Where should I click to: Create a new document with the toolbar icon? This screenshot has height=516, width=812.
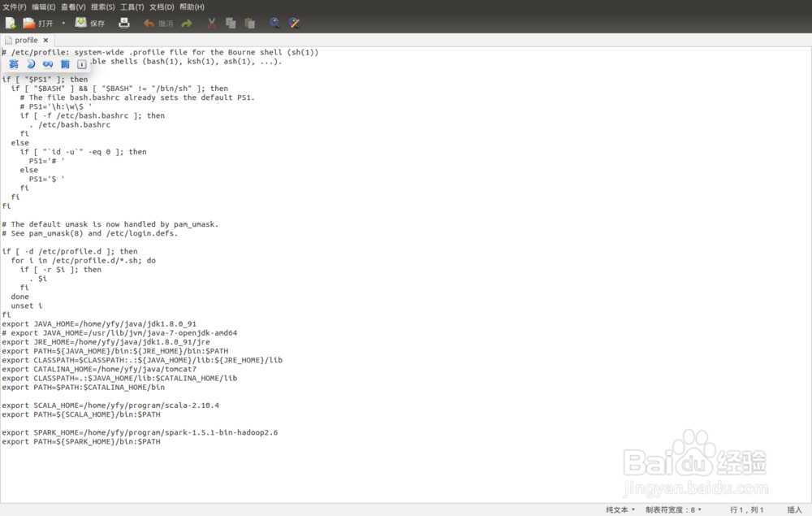(11, 24)
